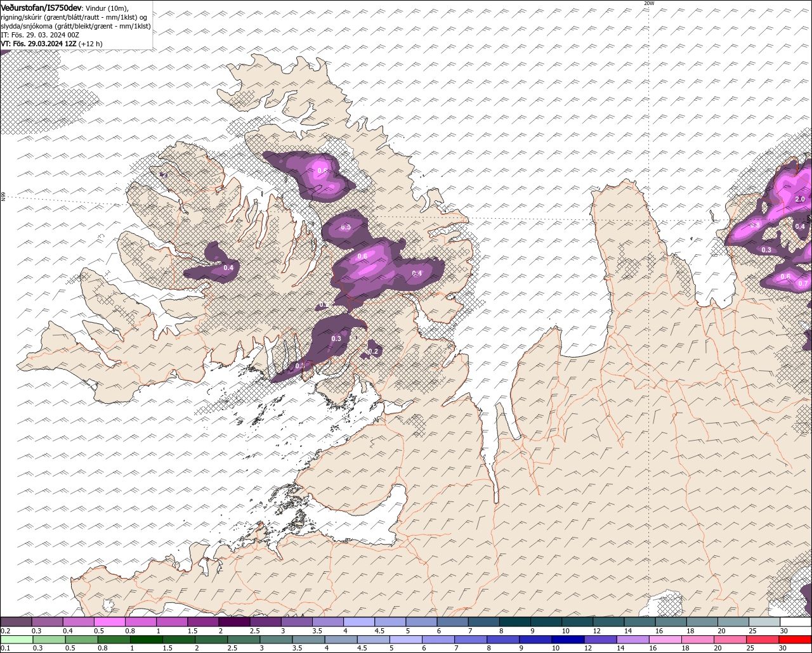
Task: Click the rotated latitude label on the left edge
Action: [3, 197]
